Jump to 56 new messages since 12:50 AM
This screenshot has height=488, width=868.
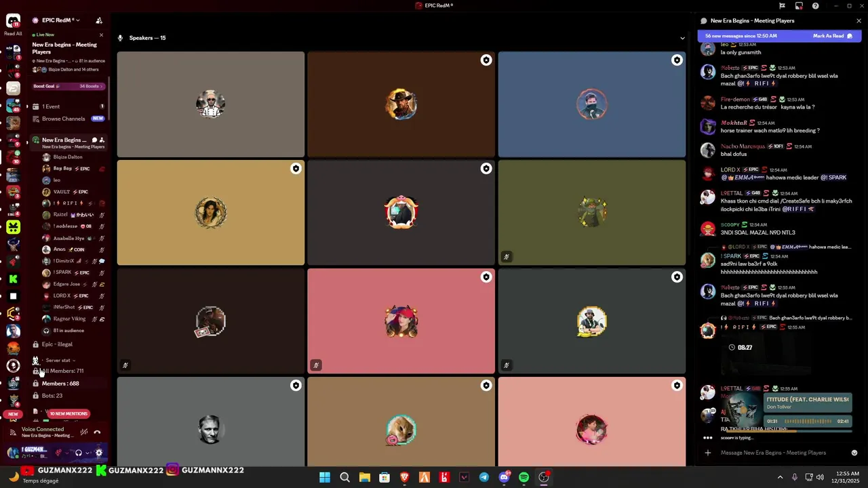coord(741,36)
